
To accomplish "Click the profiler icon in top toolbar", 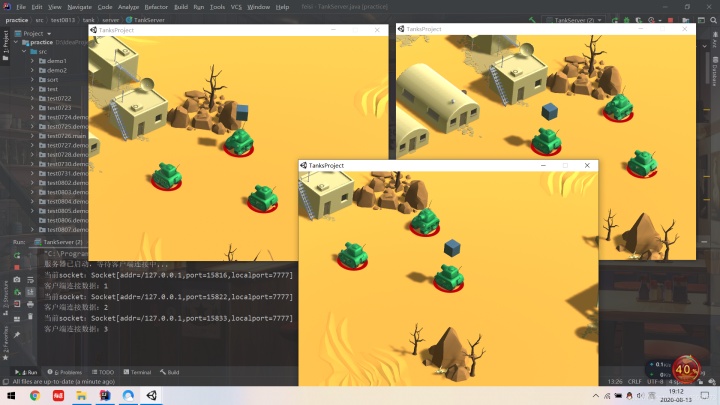I will tap(652, 20).
